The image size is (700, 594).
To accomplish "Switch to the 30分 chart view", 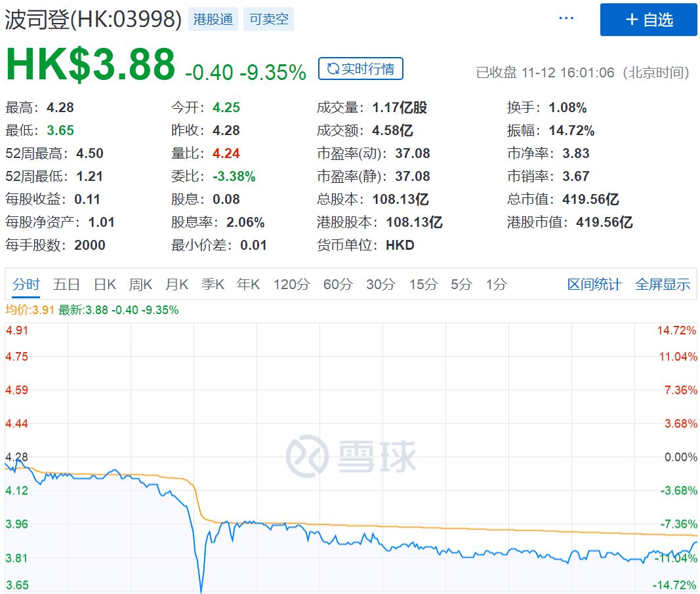I will click(380, 285).
